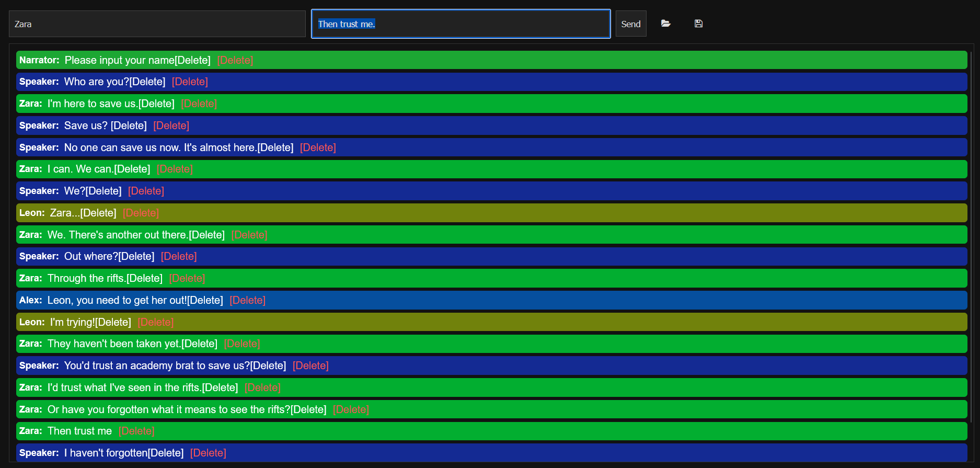This screenshot has width=980, height=468.
Task: Delete the 'There's another out there' line
Action: pyautogui.click(x=249, y=235)
